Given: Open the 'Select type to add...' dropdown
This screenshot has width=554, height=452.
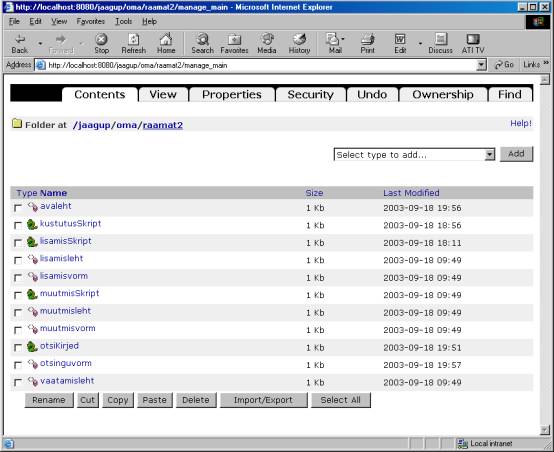Looking at the screenshot, I should (x=414, y=154).
